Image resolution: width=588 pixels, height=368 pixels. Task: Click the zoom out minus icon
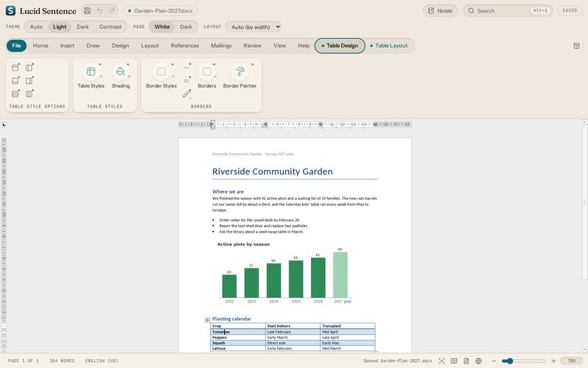coord(494,361)
